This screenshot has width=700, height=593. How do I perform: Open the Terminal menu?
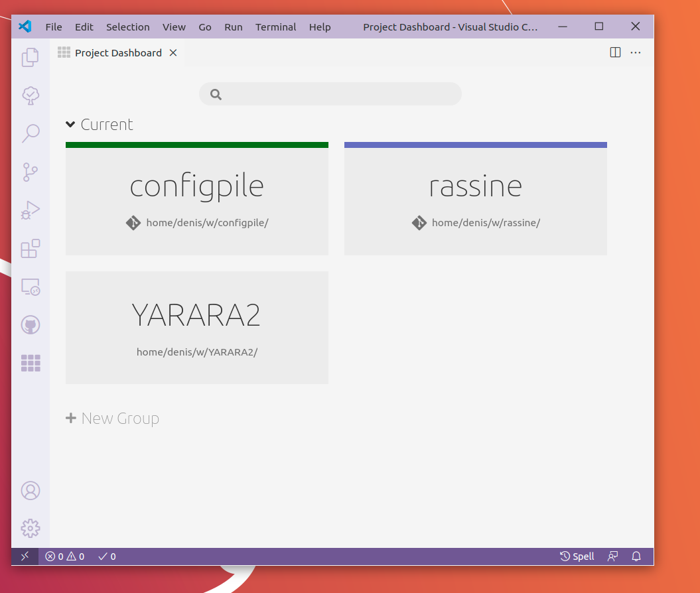point(275,27)
